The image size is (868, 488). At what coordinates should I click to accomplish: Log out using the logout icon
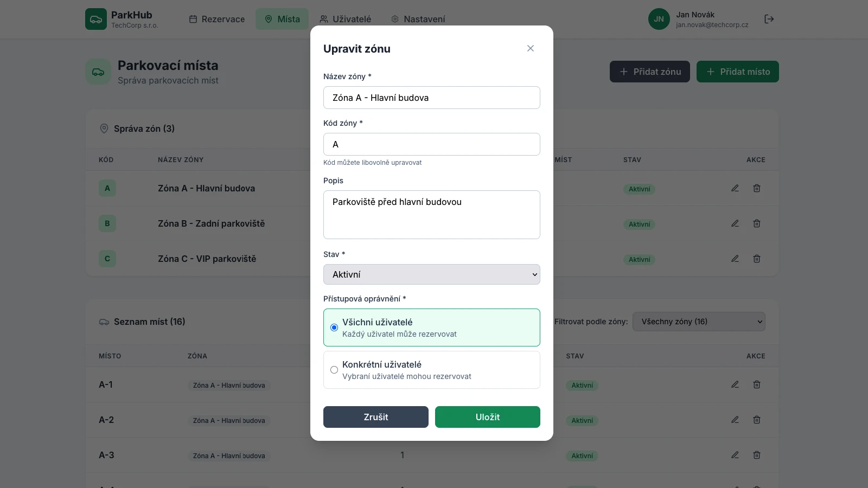click(769, 19)
